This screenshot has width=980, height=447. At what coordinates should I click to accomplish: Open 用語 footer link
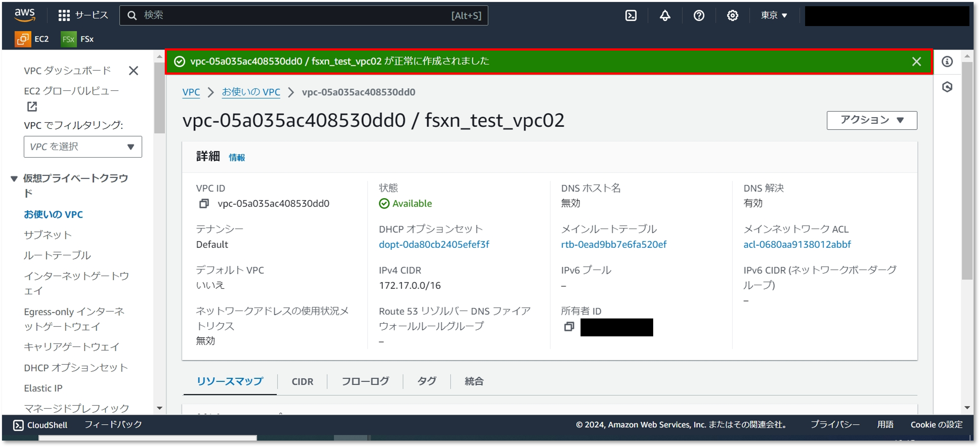point(885,424)
